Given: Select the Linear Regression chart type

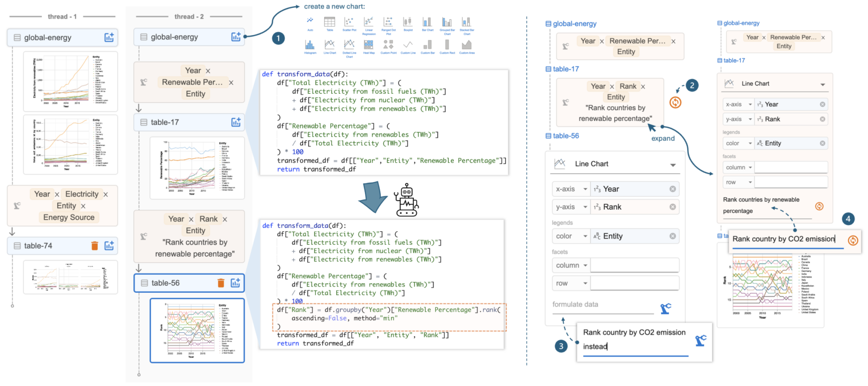Looking at the screenshot, I should pos(368,21).
